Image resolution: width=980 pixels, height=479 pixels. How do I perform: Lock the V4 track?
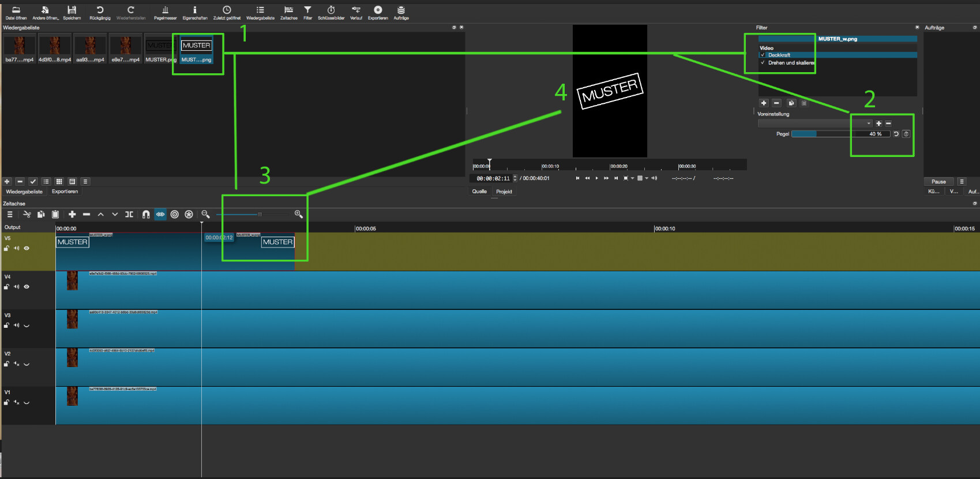6,287
